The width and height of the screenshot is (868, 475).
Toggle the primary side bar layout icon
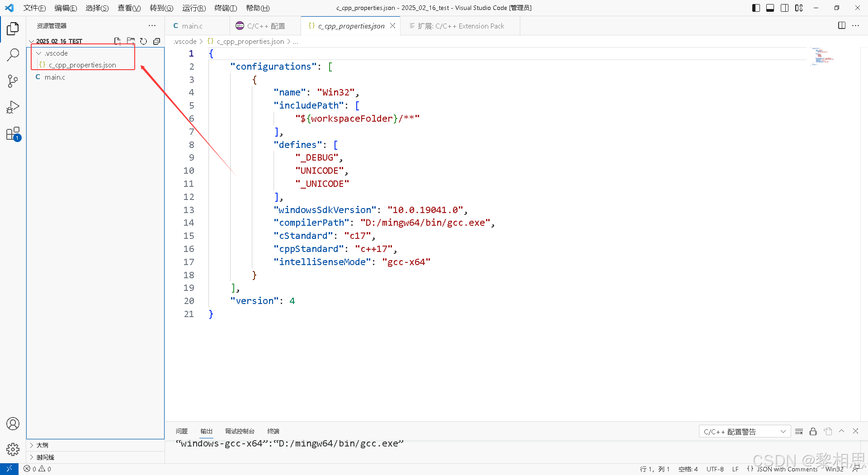pos(756,8)
